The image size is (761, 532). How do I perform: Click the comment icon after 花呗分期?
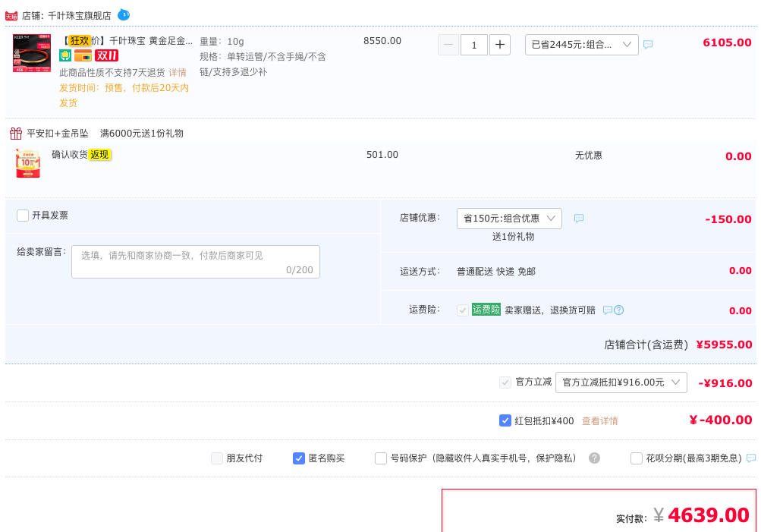pos(751,458)
